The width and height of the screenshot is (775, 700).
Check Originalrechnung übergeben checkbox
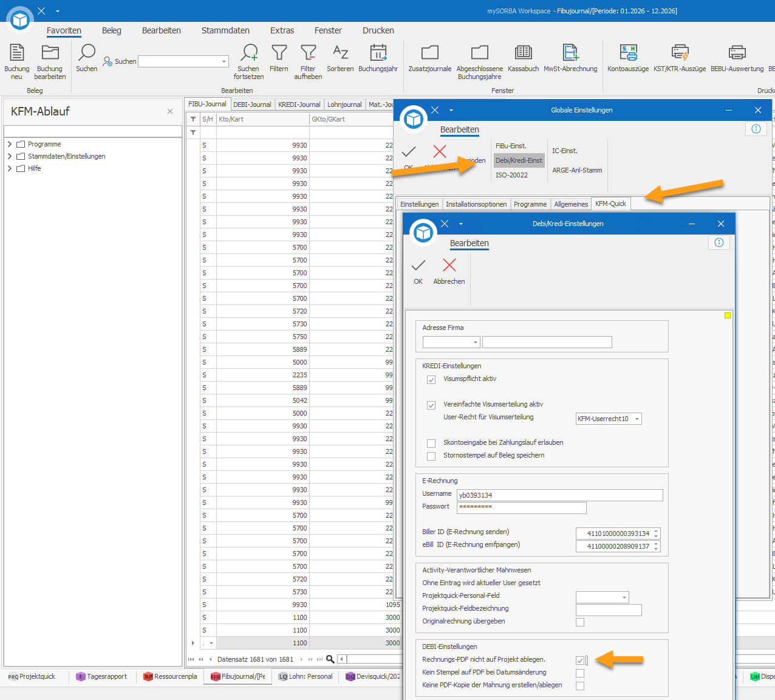tap(580, 622)
